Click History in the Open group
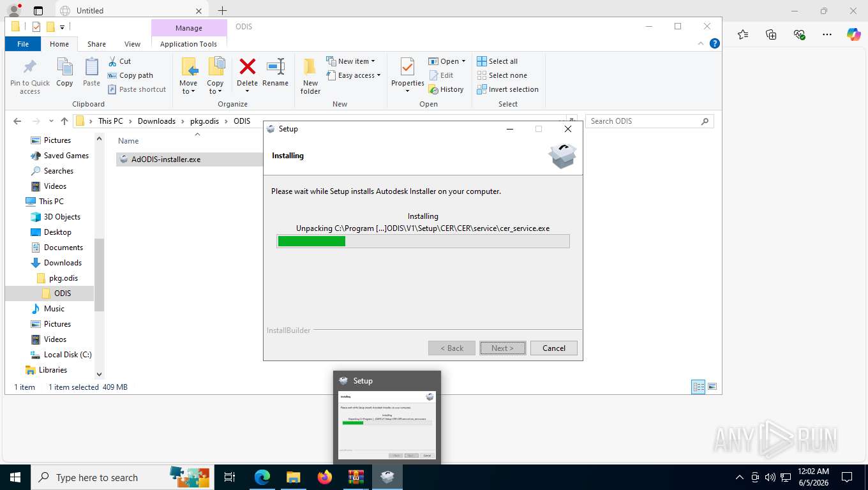Viewport: 868px width, 490px height. tap(446, 89)
